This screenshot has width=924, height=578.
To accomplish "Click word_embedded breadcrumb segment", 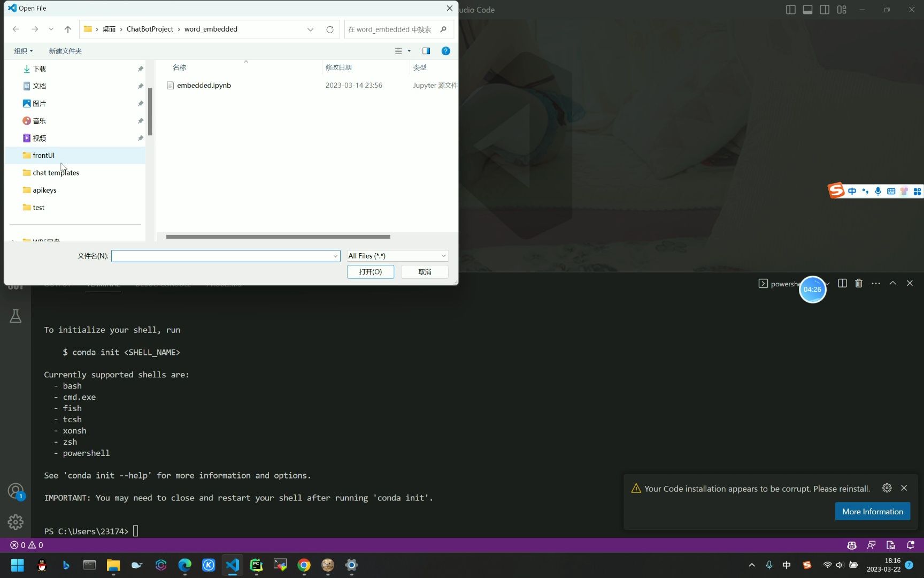I will click(211, 29).
